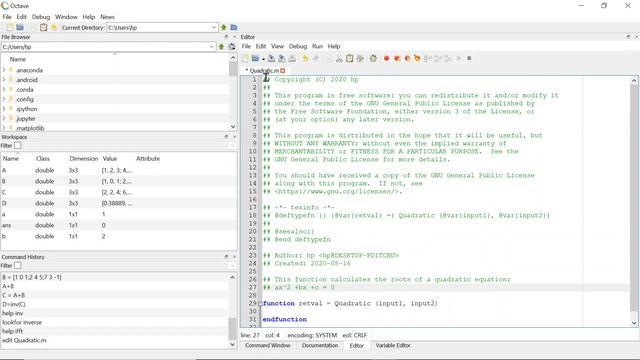
Task: Jump to the previous breakpoint
Action: coord(407,58)
